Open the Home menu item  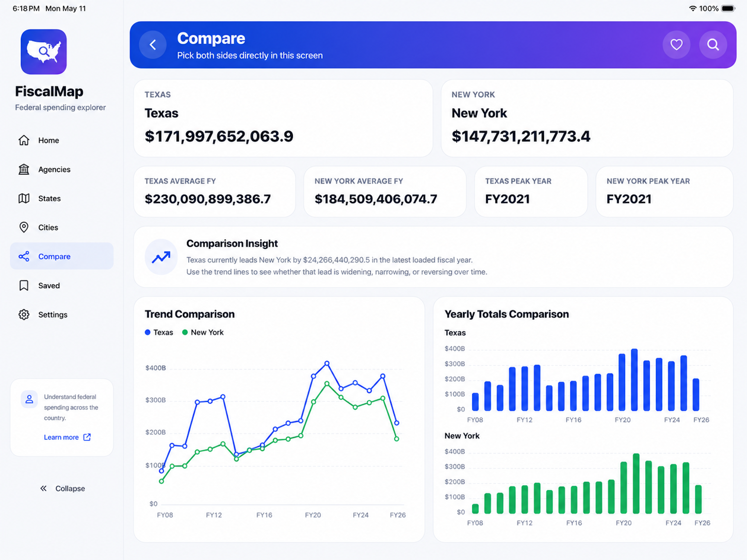coord(62,140)
